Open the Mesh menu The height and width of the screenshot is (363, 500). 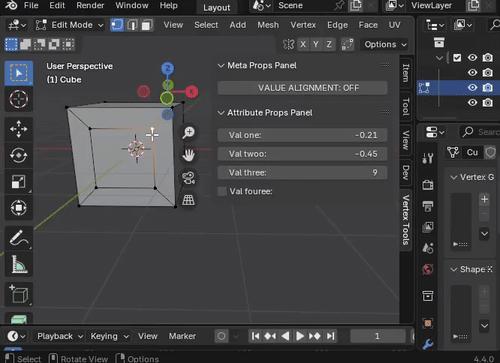pos(268,25)
